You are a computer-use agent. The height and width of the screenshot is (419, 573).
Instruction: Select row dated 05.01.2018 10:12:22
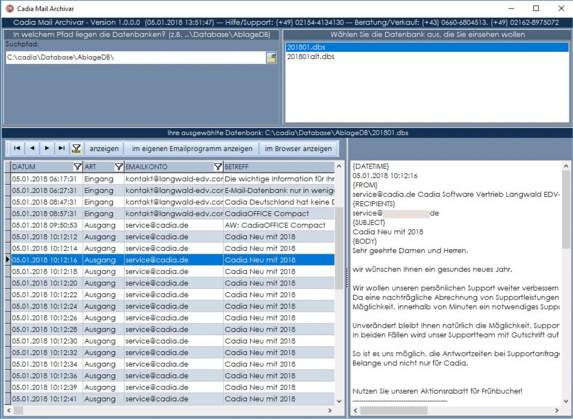coord(172,295)
